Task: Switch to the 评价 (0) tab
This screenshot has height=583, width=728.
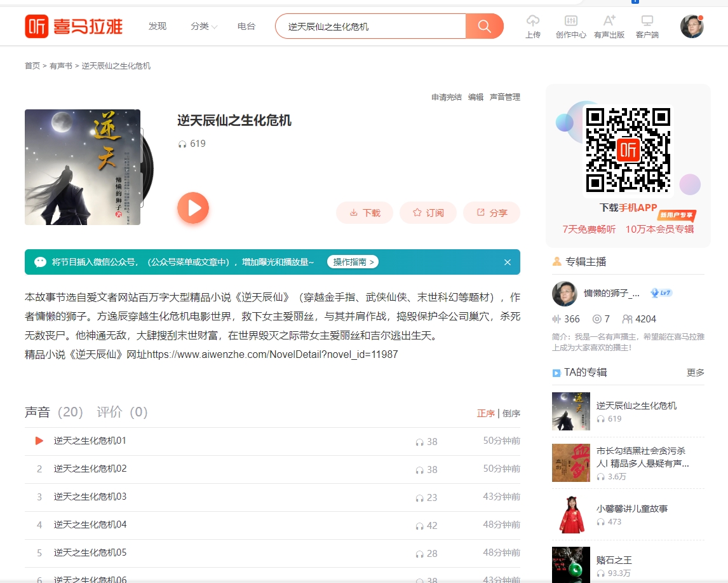Action: coord(122,412)
